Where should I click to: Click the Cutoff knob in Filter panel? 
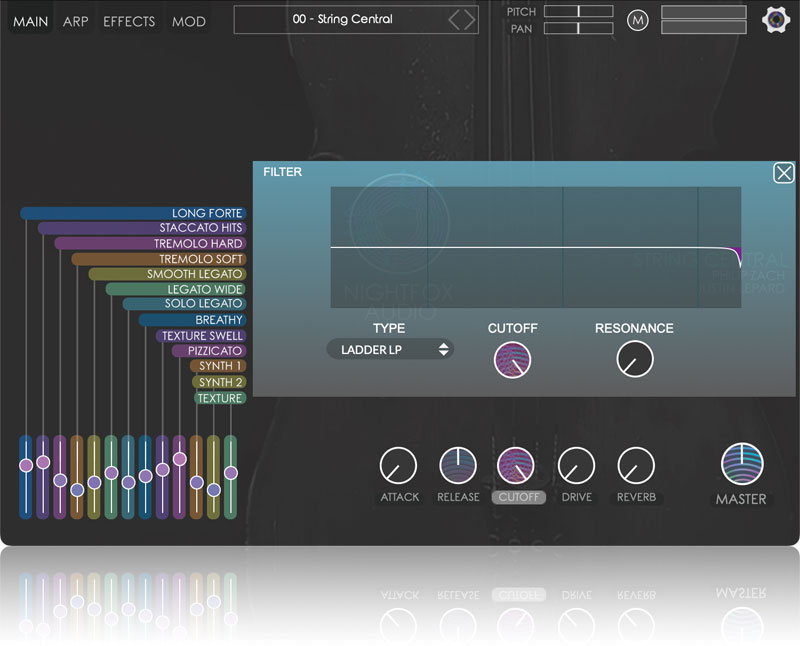tap(512, 359)
